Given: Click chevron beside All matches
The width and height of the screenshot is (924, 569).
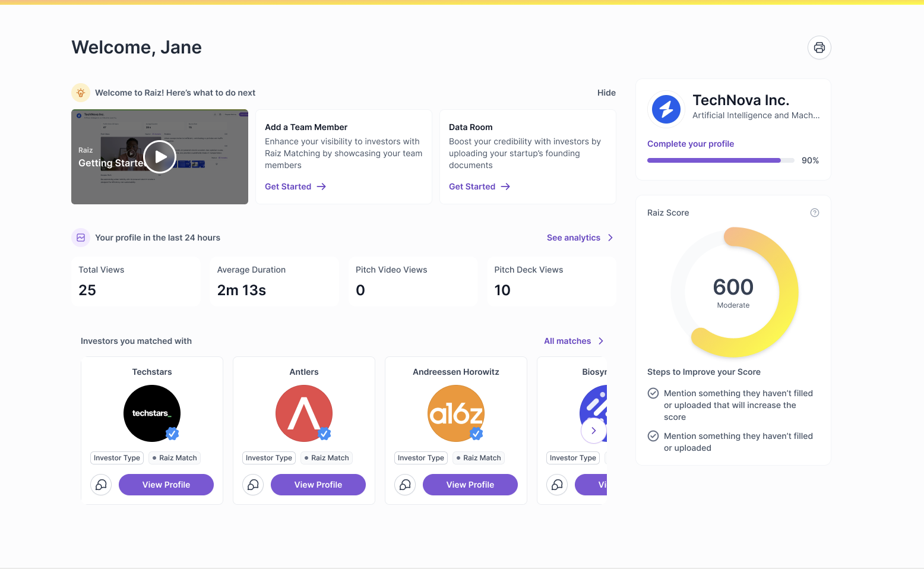Looking at the screenshot, I should 600,341.
